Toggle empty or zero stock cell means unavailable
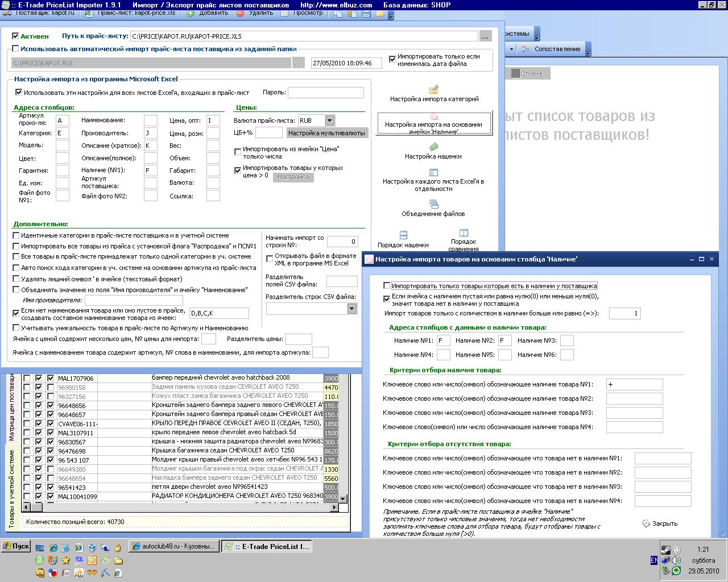The width and height of the screenshot is (728, 582). 387,298
